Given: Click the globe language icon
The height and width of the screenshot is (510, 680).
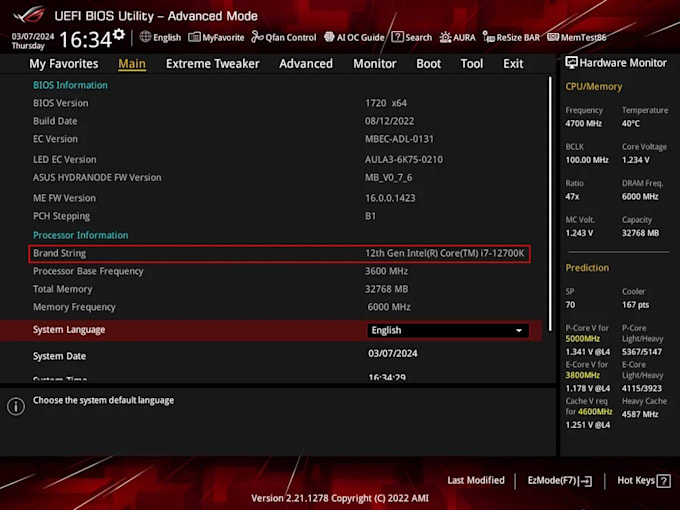Looking at the screenshot, I should click(145, 37).
